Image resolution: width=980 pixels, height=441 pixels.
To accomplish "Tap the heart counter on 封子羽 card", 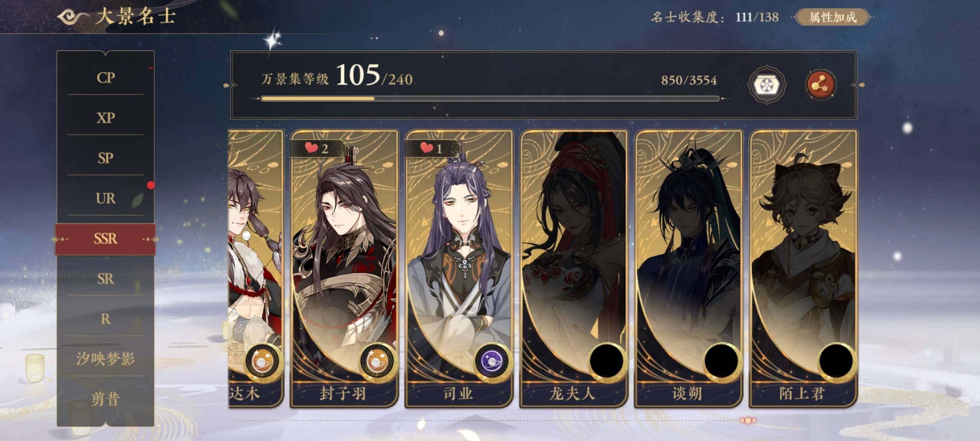I will pos(316,148).
